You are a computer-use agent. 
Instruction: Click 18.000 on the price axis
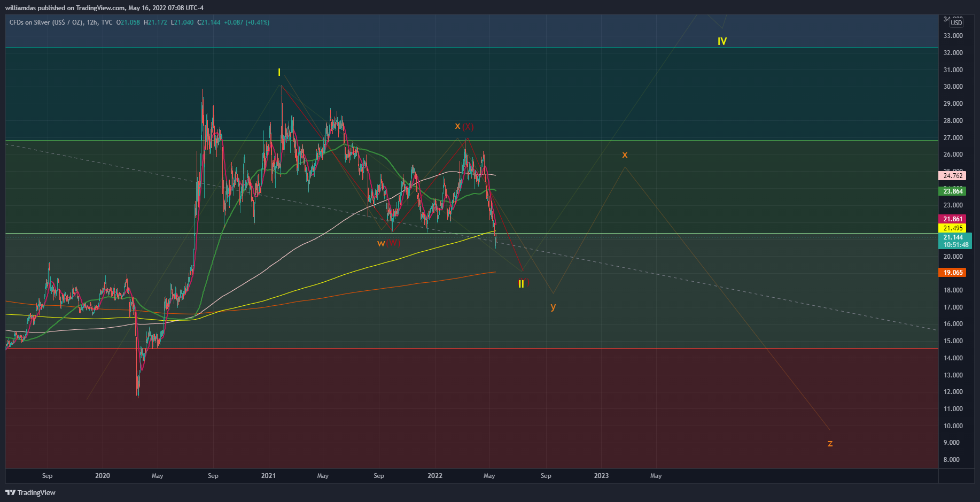coord(953,290)
